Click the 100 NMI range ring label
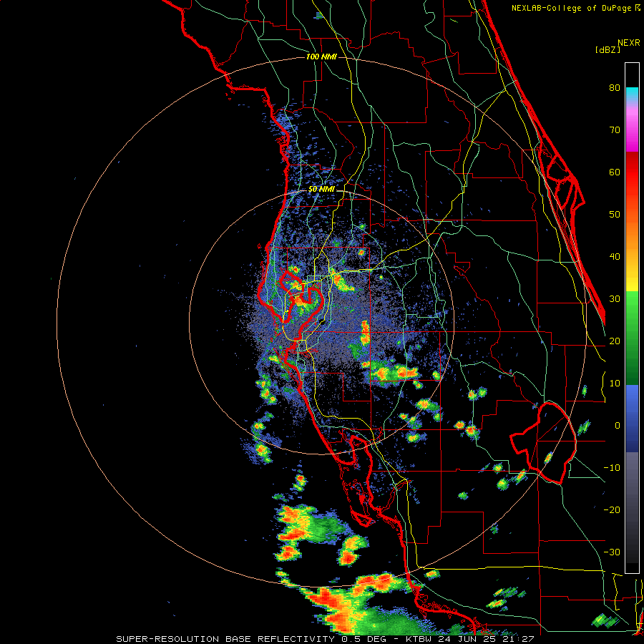The width and height of the screenshot is (644, 644). click(321, 57)
